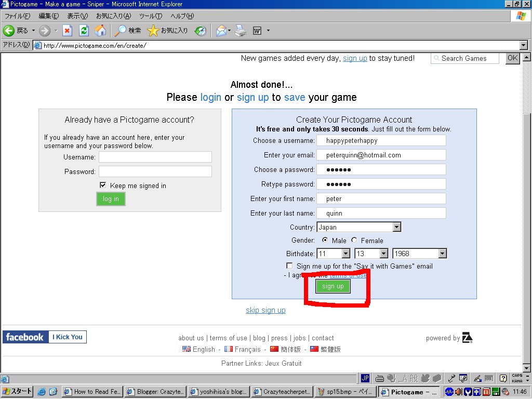Click the login Password input field
This screenshot has height=399, width=532.
(155, 171)
